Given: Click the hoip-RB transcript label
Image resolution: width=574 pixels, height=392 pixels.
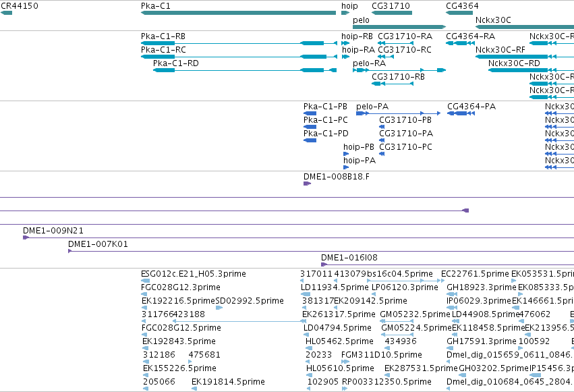Looking at the screenshot, I should [357, 36].
